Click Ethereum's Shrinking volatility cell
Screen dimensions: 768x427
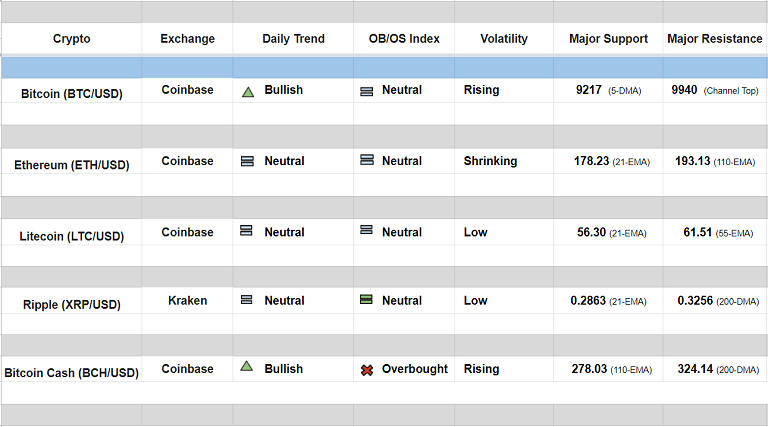tap(490, 161)
